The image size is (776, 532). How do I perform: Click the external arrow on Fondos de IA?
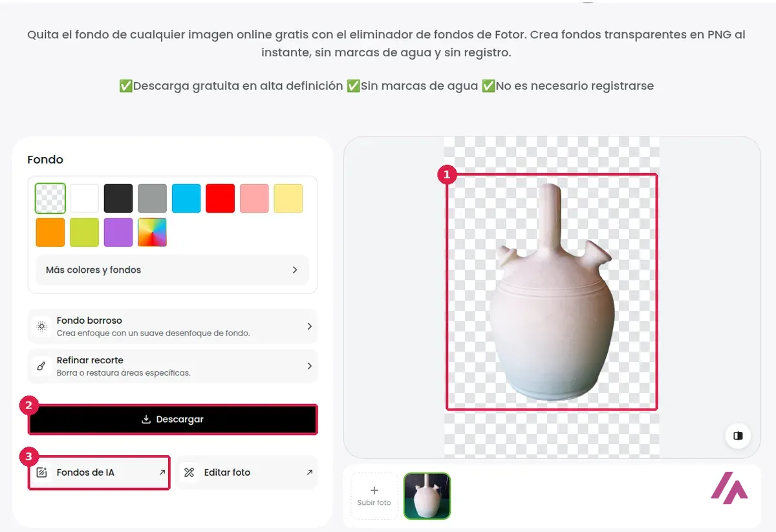(x=162, y=473)
